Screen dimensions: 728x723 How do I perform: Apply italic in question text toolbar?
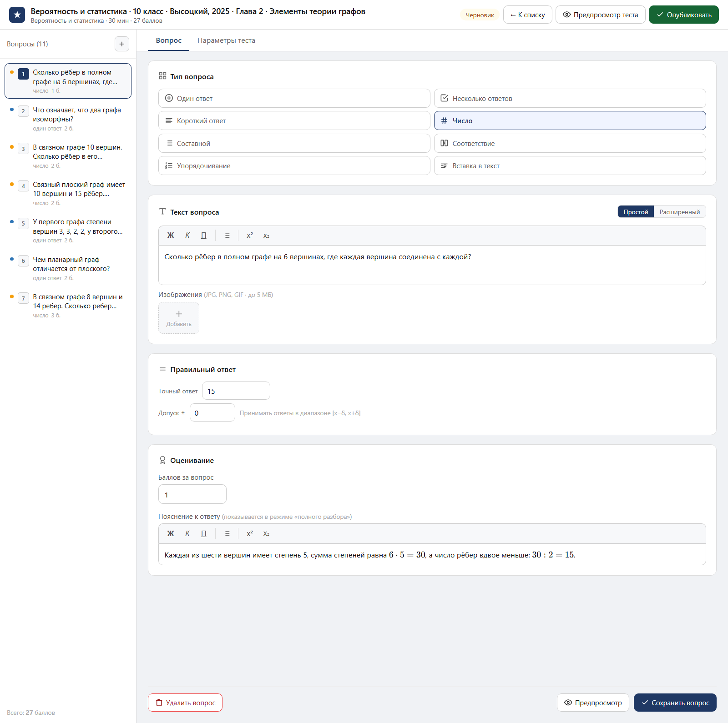(187, 236)
